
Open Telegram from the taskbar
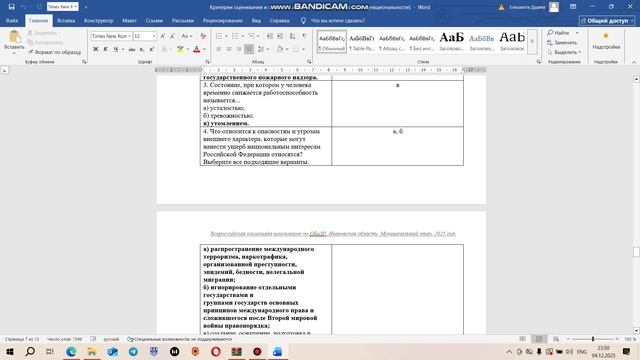coord(133,351)
